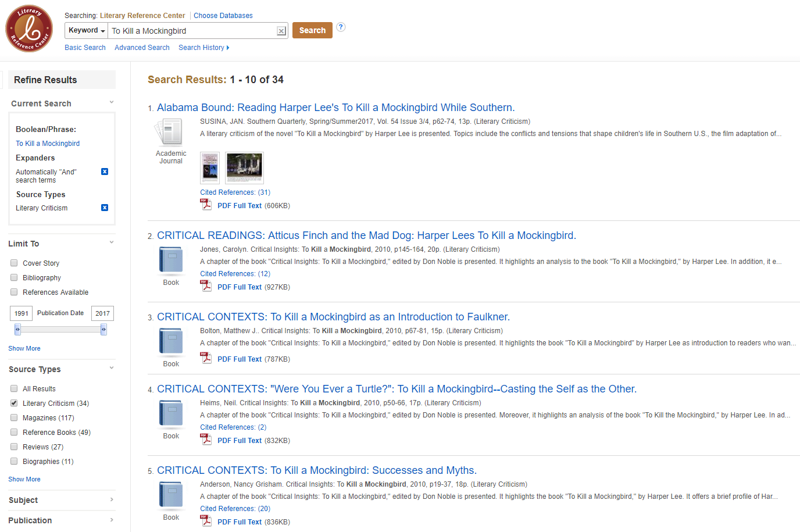
Task: Enable the Cover Story limiter checkbox
Action: (14, 263)
